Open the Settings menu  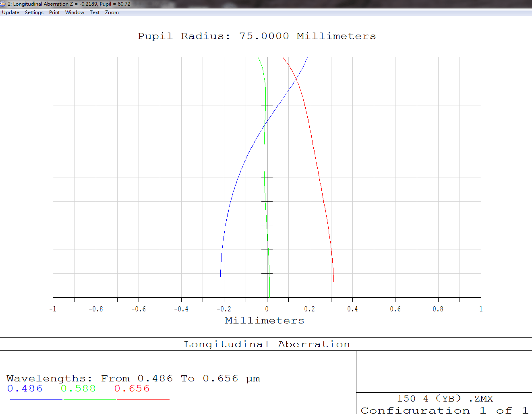34,12
